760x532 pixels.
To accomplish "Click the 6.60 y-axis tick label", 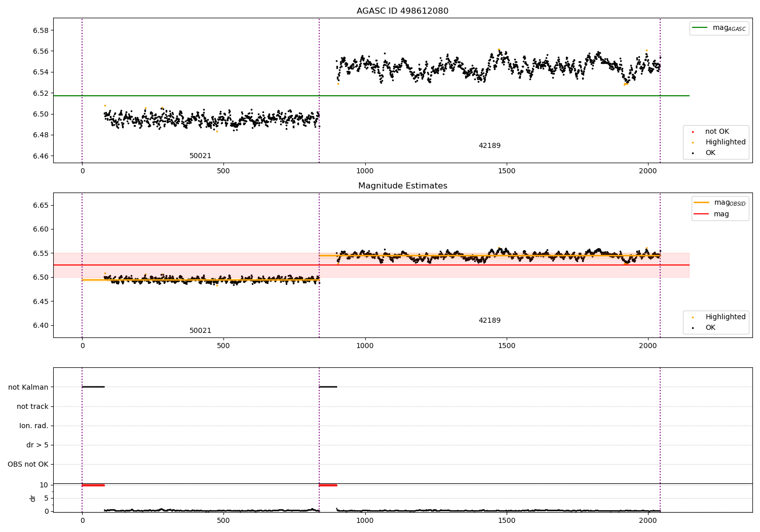I will pos(41,229).
